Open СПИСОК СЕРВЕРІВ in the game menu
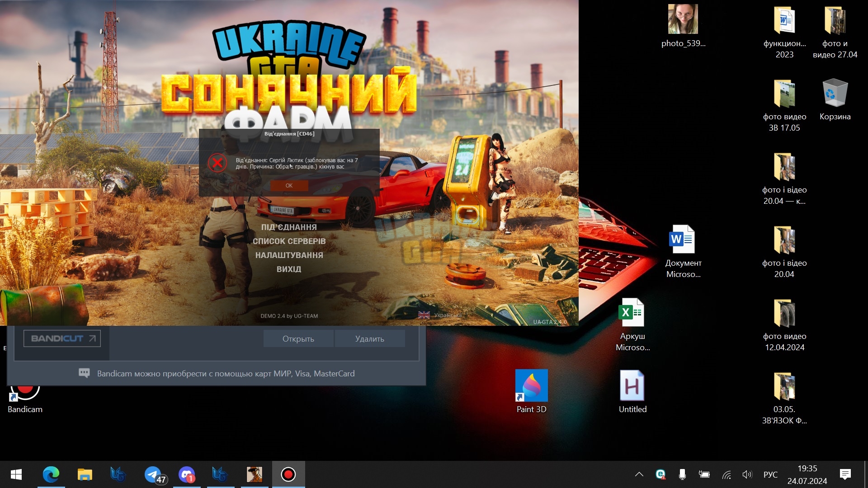This screenshot has width=868, height=488. tap(289, 241)
